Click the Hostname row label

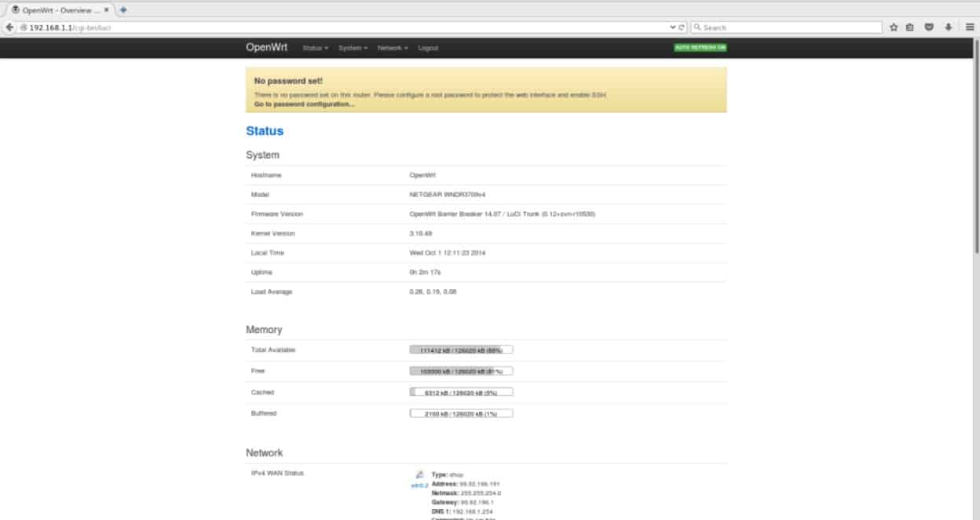265,174
